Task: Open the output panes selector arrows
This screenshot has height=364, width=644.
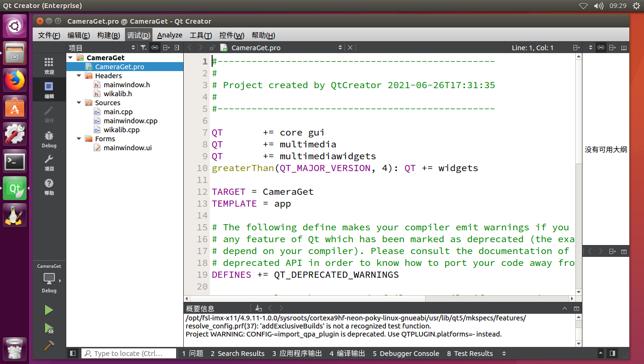Action: [504, 354]
